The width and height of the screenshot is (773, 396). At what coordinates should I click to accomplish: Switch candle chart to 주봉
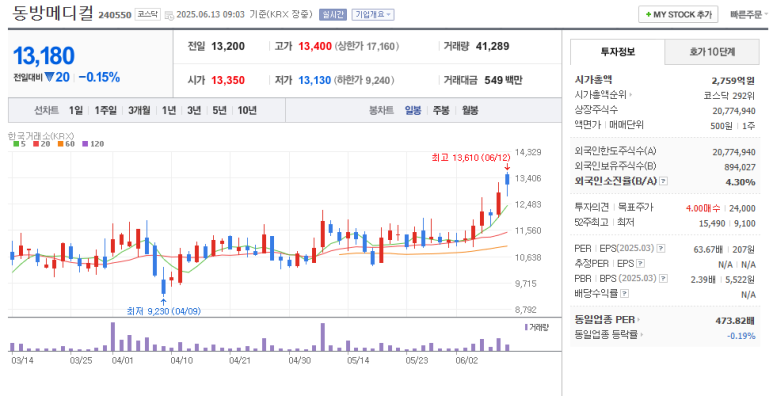point(441,110)
